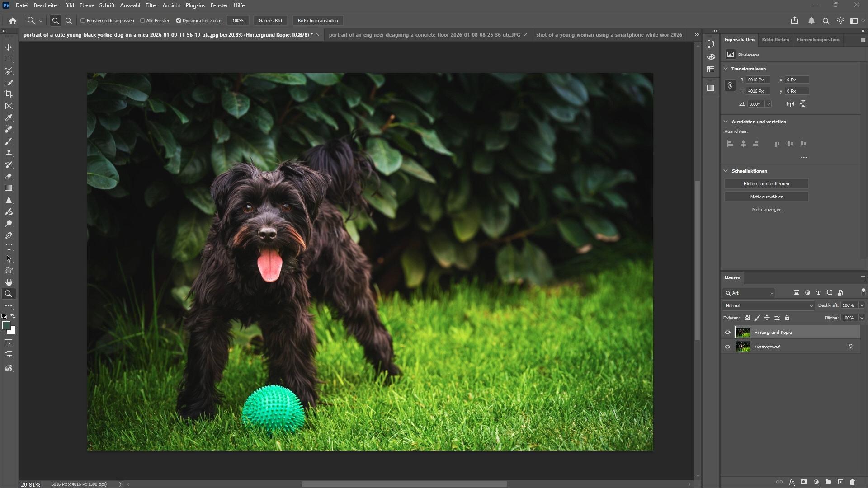Image resolution: width=868 pixels, height=488 pixels.
Task: Collapse the Transformieren section
Action: pyautogui.click(x=726, y=69)
